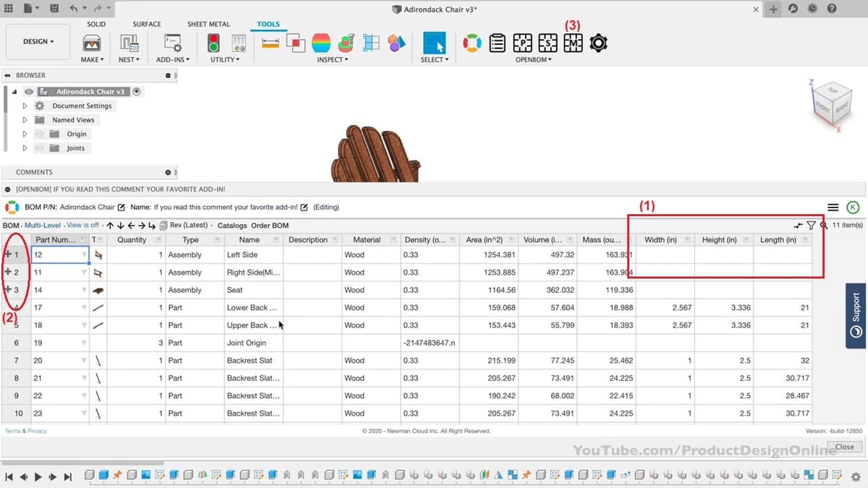Expand the Document Settings tree node

click(x=25, y=106)
